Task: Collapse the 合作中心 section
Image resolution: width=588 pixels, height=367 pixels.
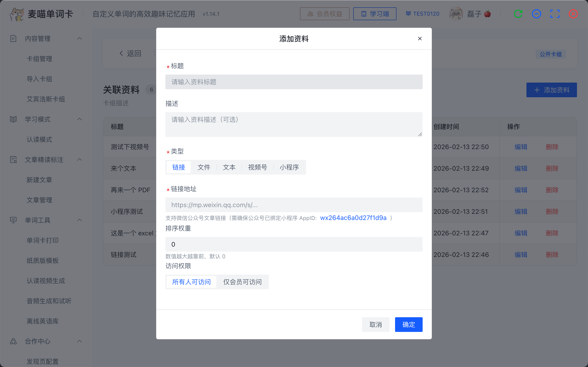Action: pyautogui.click(x=79, y=341)
